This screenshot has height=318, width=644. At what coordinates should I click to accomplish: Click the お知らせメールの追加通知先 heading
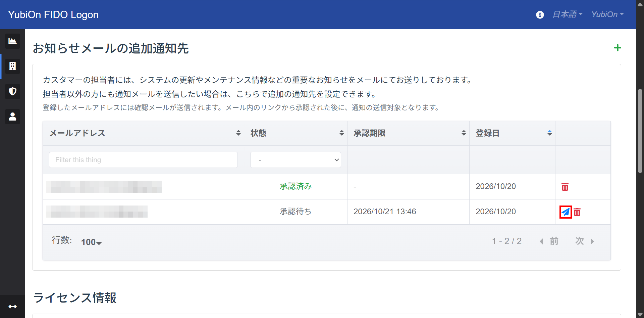click(x=111, y=48)
